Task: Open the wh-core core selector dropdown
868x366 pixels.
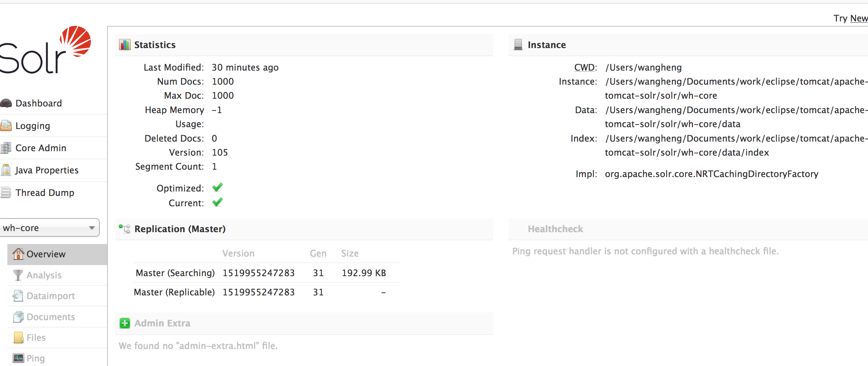Action: point(49,228)
